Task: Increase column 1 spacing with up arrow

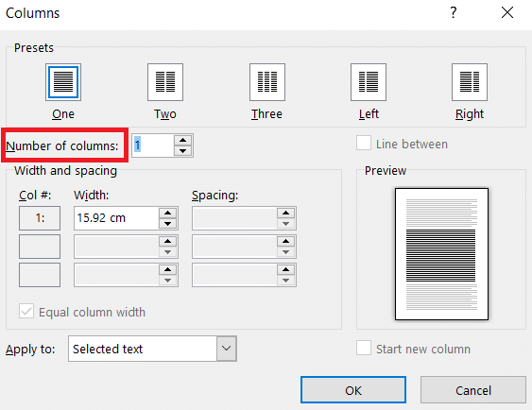Action: (285, 213)
